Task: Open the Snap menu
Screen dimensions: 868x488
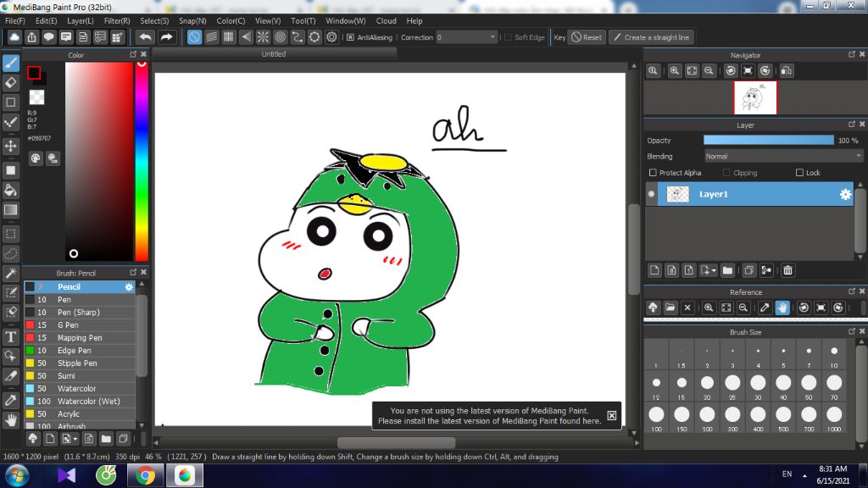Action: pos(192,20)
